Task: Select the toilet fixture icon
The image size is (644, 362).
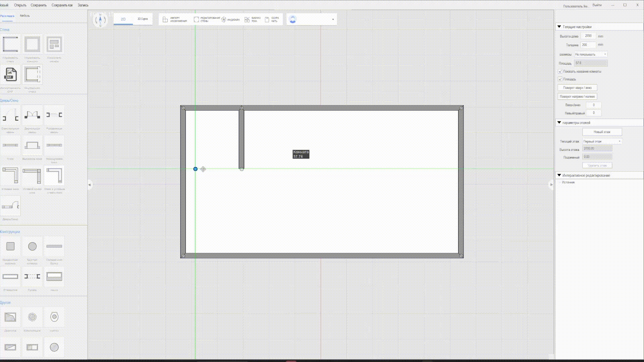Action: tap(54, 317)
